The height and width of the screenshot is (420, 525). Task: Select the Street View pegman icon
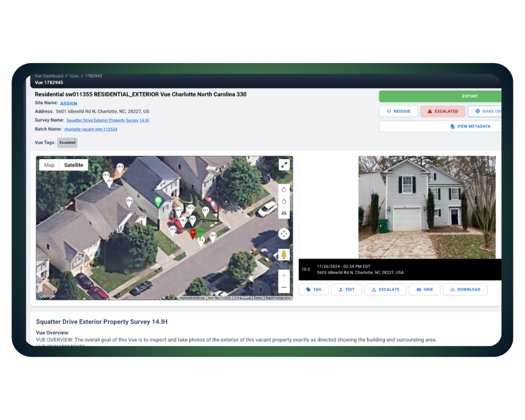[284, 255]
